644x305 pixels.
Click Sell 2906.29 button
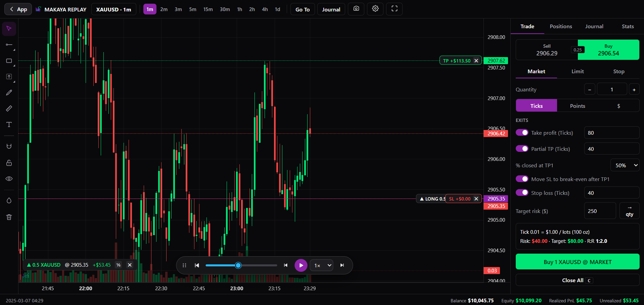pyautogui.click(x=547, y=50)
